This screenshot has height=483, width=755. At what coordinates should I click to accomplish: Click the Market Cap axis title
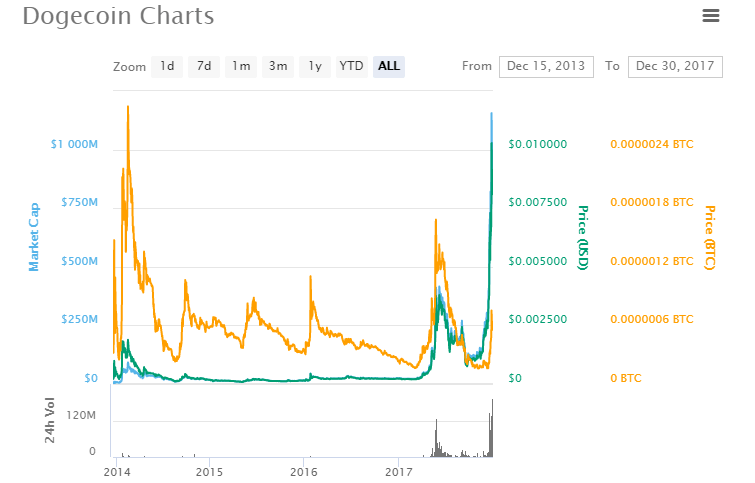click(x=34, y=237)
